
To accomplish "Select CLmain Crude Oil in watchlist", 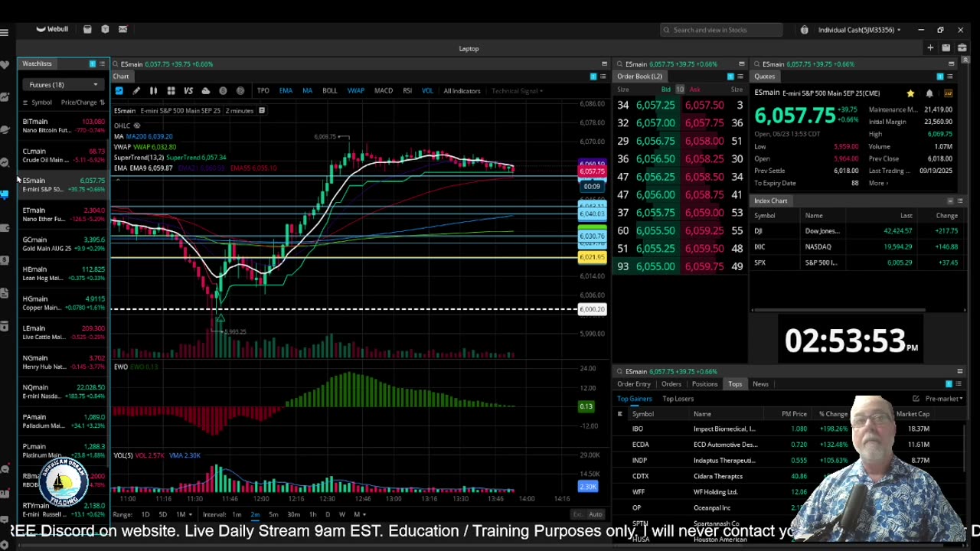I will (x=64, y=155).
